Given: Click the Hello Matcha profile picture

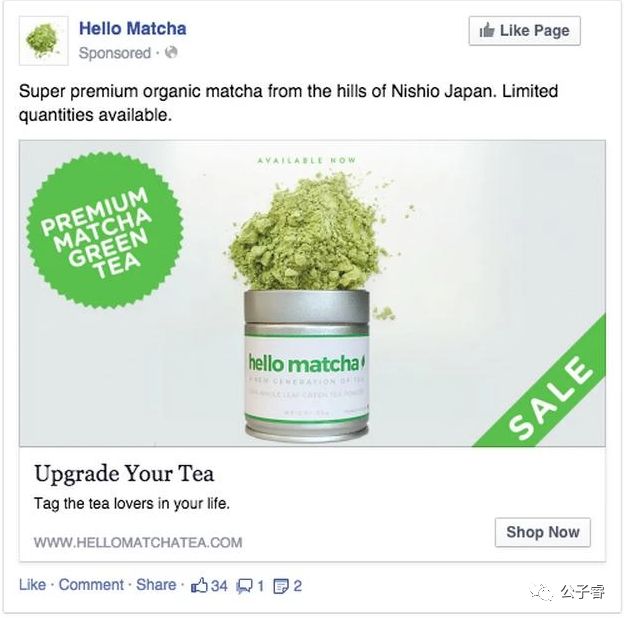Looking at the screenshot, I should pos(43,41).
